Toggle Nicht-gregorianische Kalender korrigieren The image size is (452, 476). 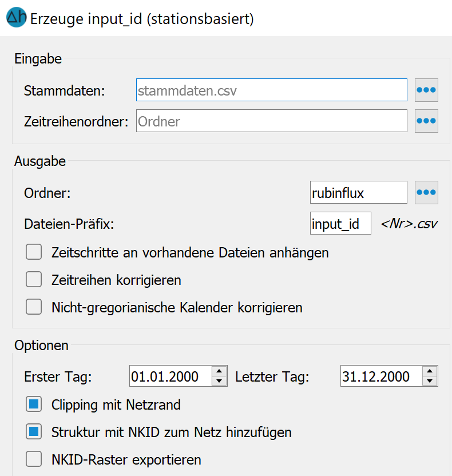click(34, 307)
